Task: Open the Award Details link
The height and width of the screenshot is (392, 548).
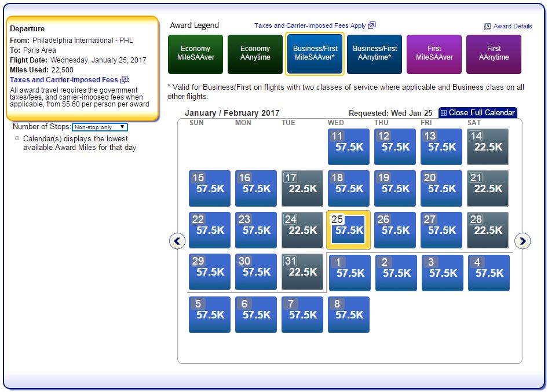Action: [x=513, y=27]
